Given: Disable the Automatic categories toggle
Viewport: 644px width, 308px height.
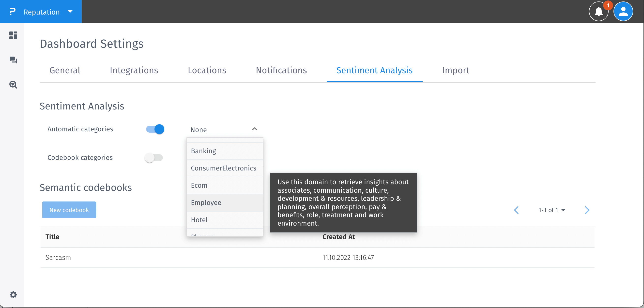Looking at the screenshot, I should [154, 129].
